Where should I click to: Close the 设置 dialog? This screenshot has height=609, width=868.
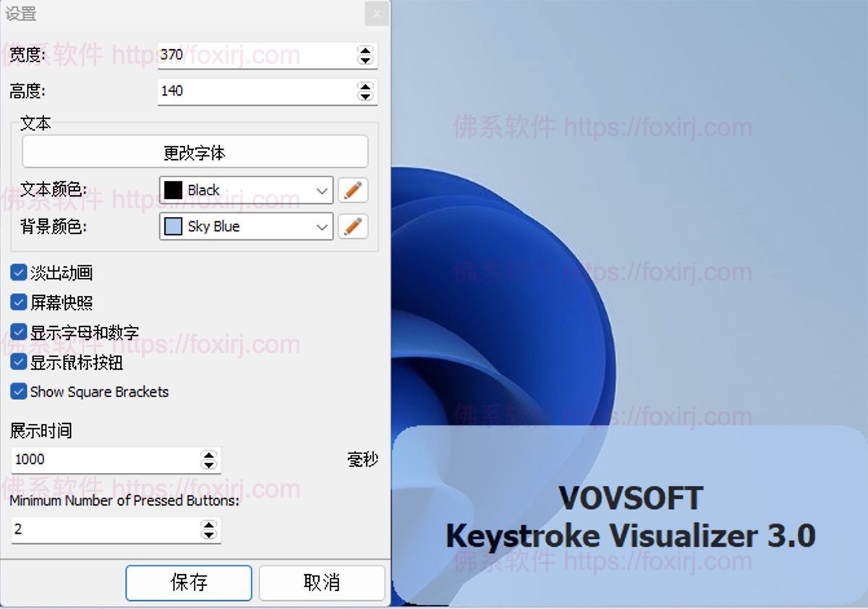click(x=376, y=14)
